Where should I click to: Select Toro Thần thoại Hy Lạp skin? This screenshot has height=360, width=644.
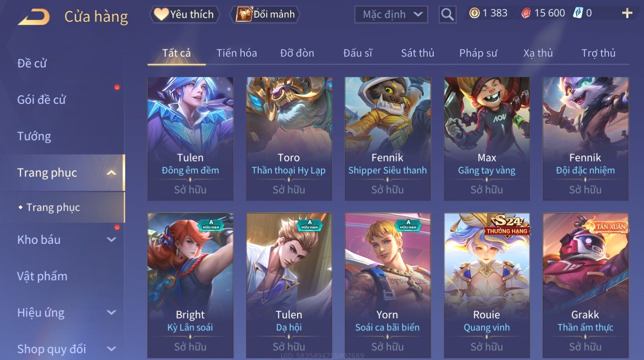pos(289,139)
